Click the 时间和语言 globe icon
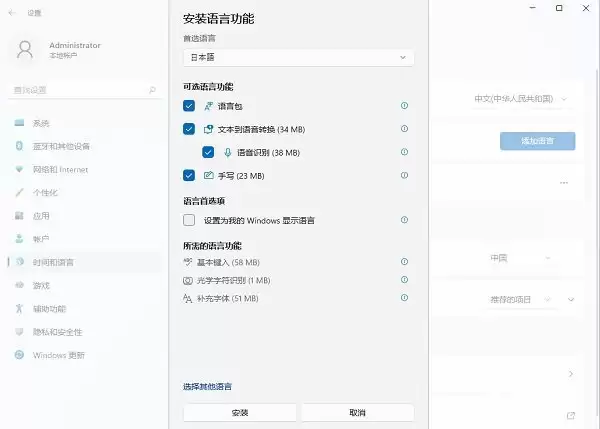600x429 pixels. tap(20, 262)
